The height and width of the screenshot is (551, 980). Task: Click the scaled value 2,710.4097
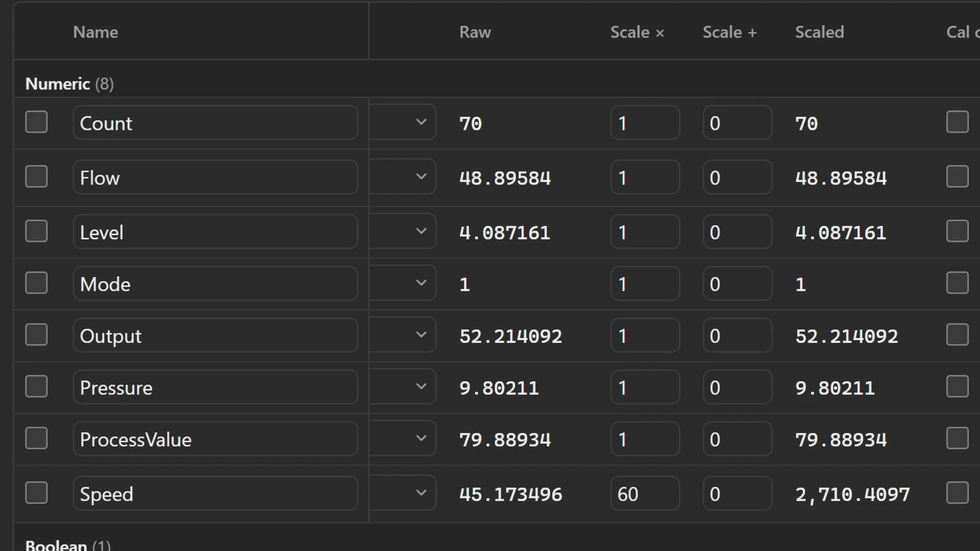853,494
